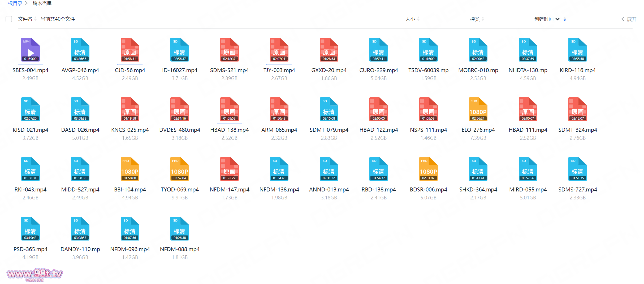Go to 根目录 in the breadcrumb
The image size is (644, 284).
(15, 3)
